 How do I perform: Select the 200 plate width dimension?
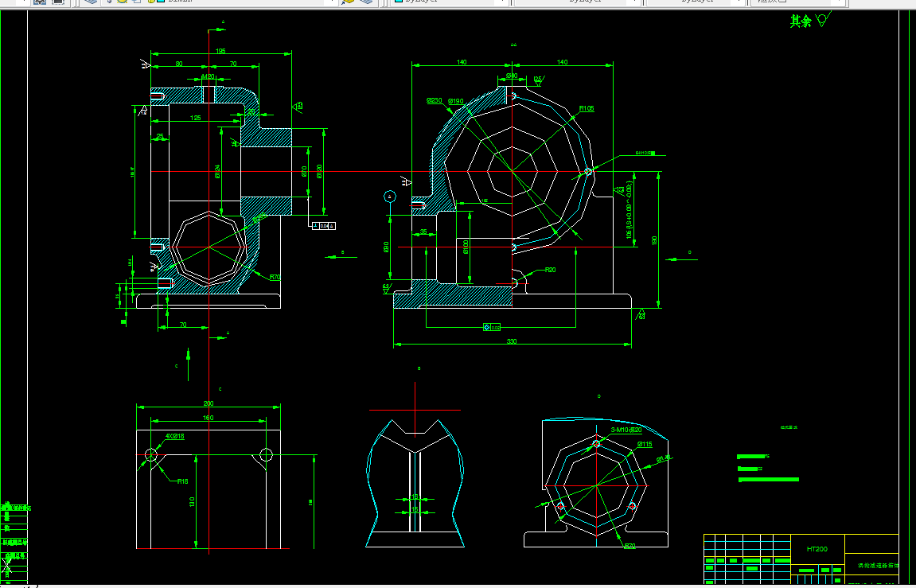point(208,403)
